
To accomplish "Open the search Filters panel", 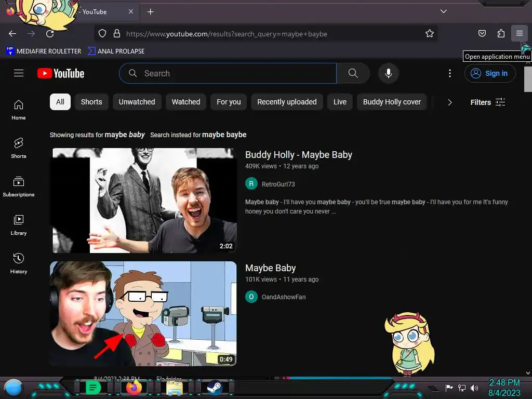I will [x=487, y=102].
